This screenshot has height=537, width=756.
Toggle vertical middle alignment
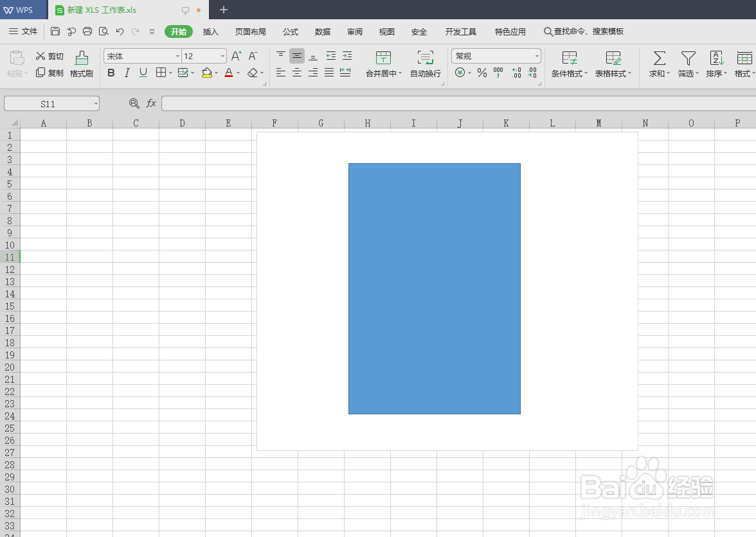[297, 56]
